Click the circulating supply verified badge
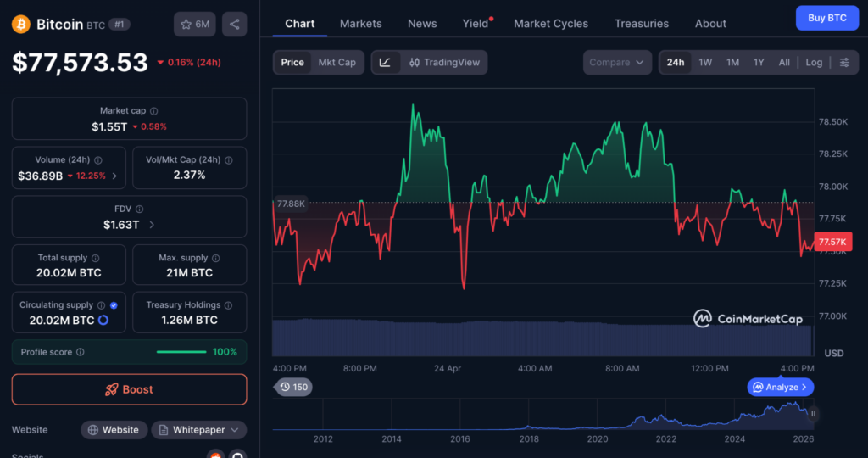This screenshot has width=868, height=458. tap(114, 305)
